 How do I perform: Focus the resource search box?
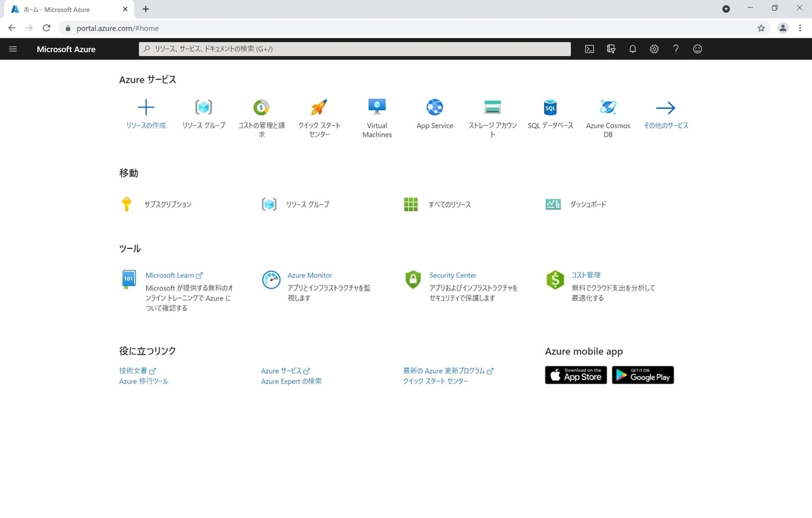pyautogui.click(x=355, y=49)
